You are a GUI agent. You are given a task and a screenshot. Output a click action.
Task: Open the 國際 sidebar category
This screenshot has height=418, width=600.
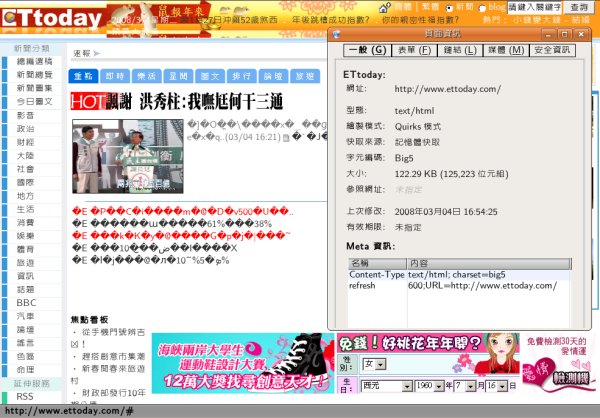point(25,182)
